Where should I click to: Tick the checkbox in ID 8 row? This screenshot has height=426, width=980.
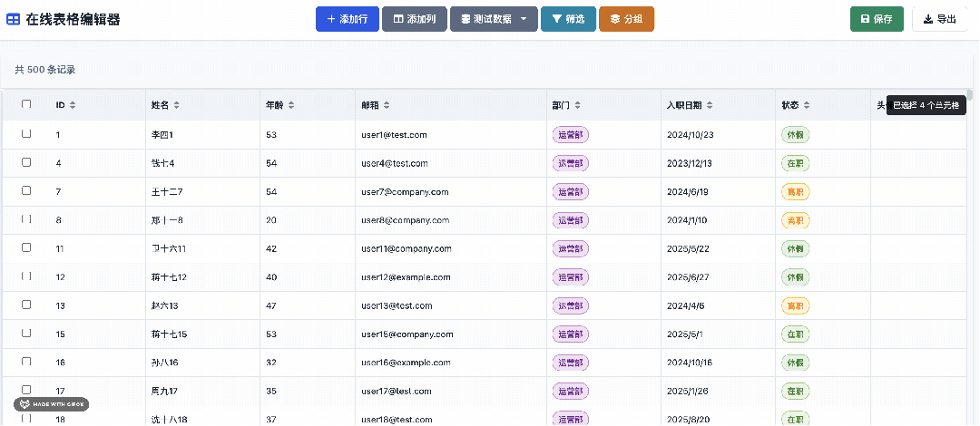(26, 219)
